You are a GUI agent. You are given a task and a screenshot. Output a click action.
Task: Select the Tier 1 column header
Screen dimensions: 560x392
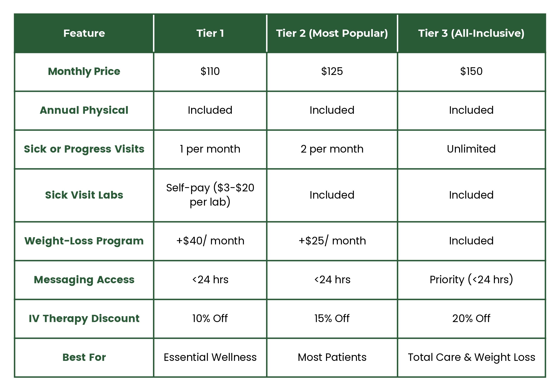point(210,33)
